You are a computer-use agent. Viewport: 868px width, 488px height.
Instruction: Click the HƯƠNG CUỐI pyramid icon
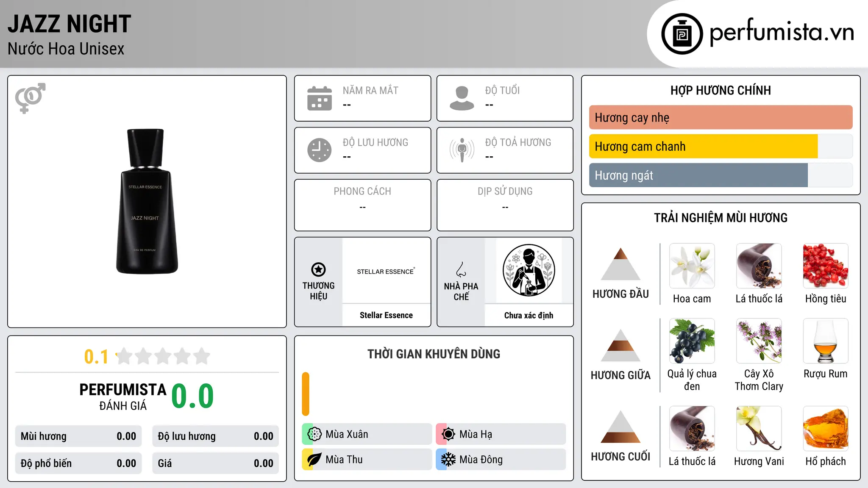[x=620, y=427]
